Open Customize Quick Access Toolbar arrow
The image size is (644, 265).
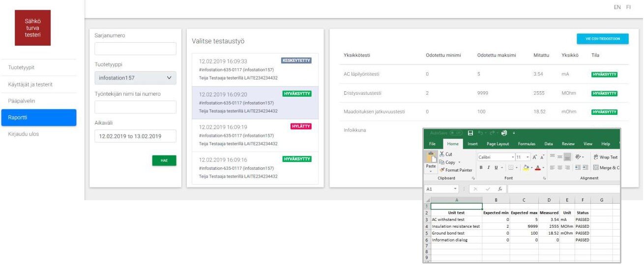(x=514, y=133)
